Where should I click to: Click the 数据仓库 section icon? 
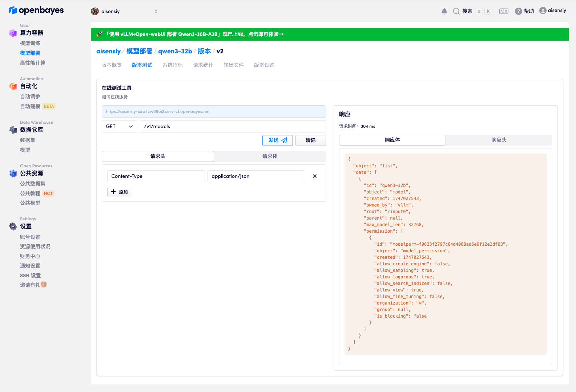coord(13,130)
